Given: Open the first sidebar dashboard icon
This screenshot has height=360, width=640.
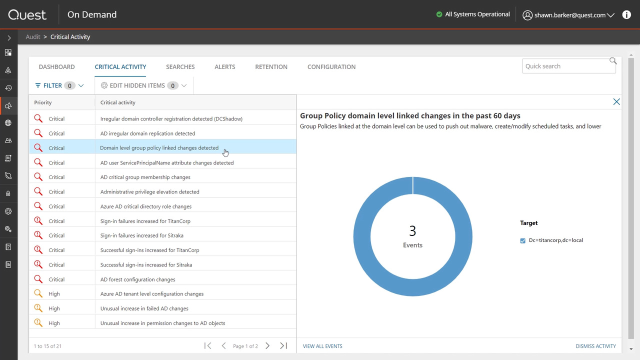Looking at the screenshot, I should pyautogui.click(x=8, y=53).
